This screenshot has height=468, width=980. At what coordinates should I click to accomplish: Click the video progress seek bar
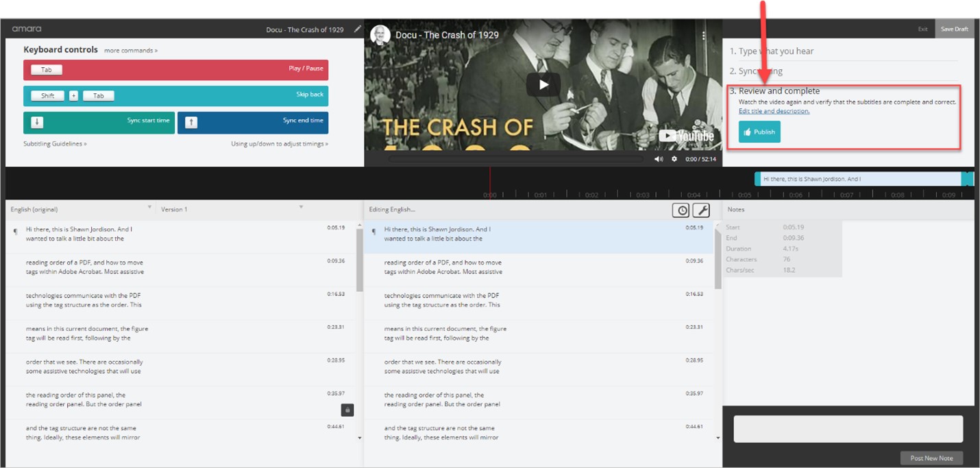coord(515,159)
